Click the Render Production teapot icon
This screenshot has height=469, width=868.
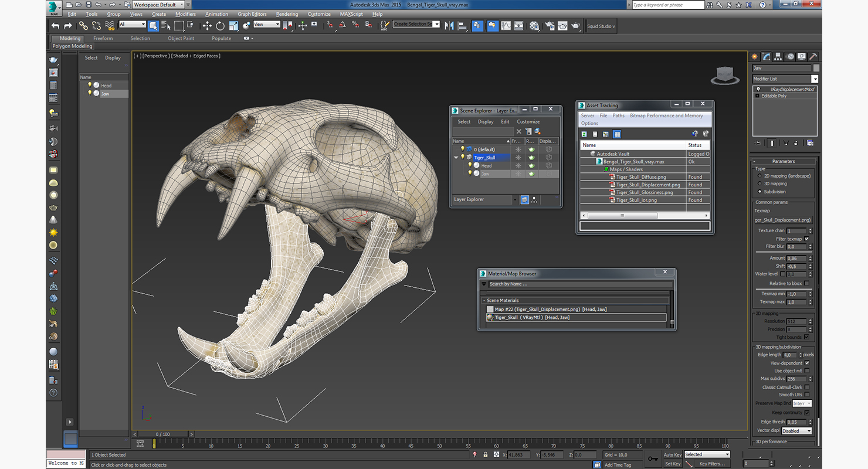pos(576,26)
